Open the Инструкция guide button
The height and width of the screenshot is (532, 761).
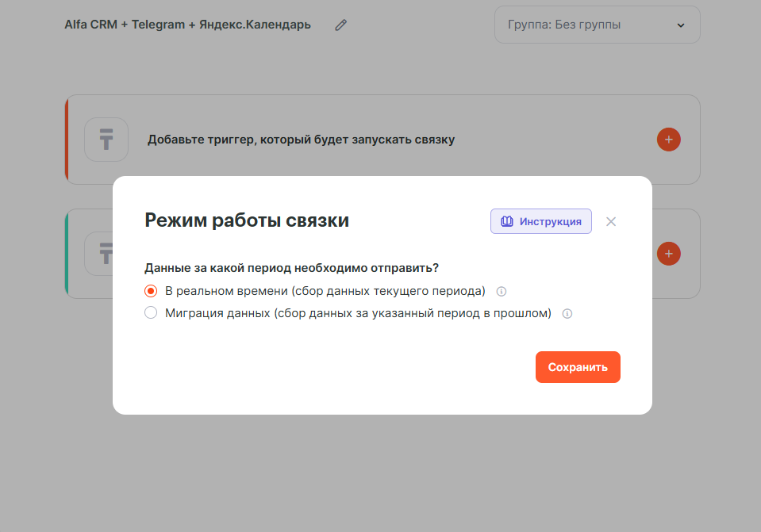click(x=541, y=221)
